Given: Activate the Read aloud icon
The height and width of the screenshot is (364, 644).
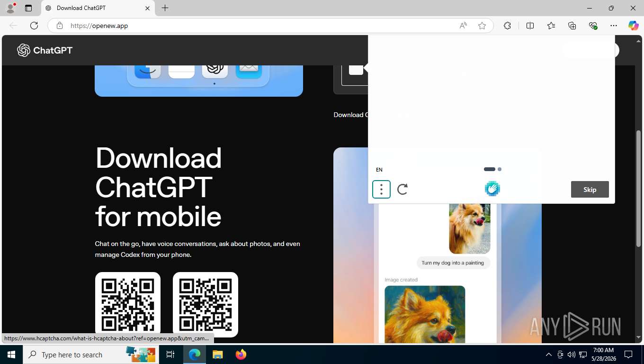Looking at the screenshot, I should tap(463, 26).
